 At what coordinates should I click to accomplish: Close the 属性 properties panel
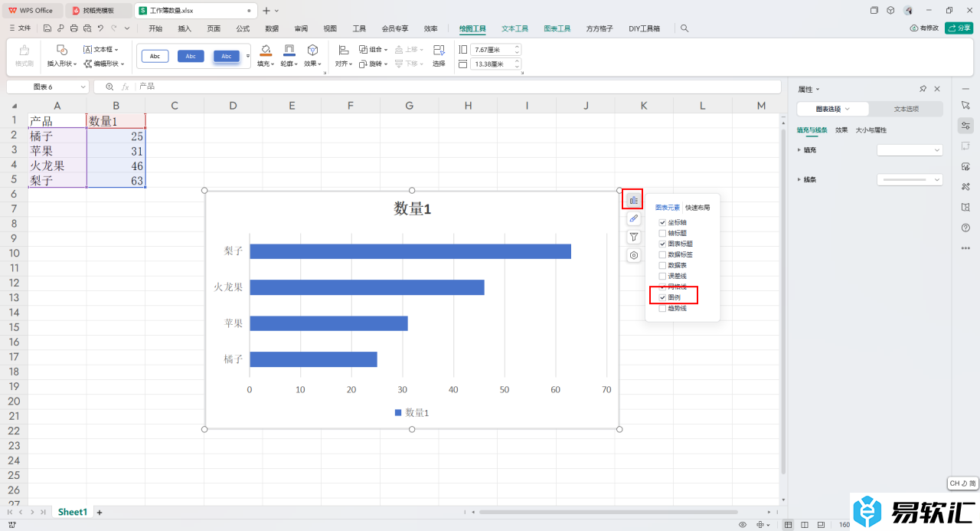[x=937, y=89]
